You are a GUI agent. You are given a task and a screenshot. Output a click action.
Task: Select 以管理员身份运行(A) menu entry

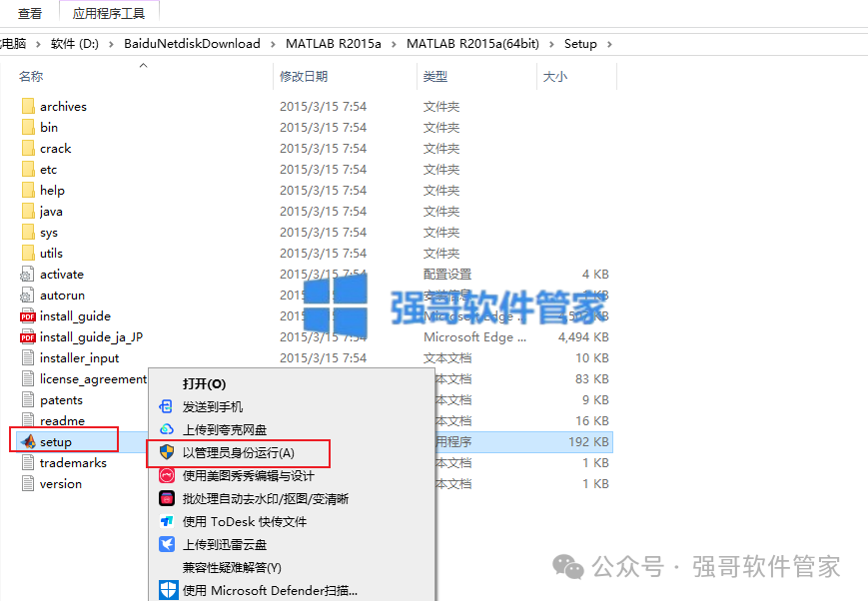238,452
